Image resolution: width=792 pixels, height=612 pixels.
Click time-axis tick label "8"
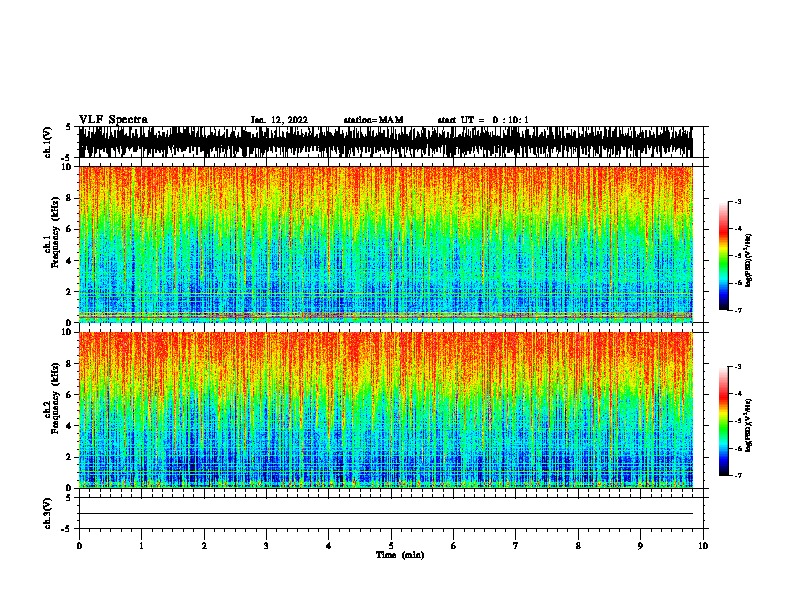[578, 546]
